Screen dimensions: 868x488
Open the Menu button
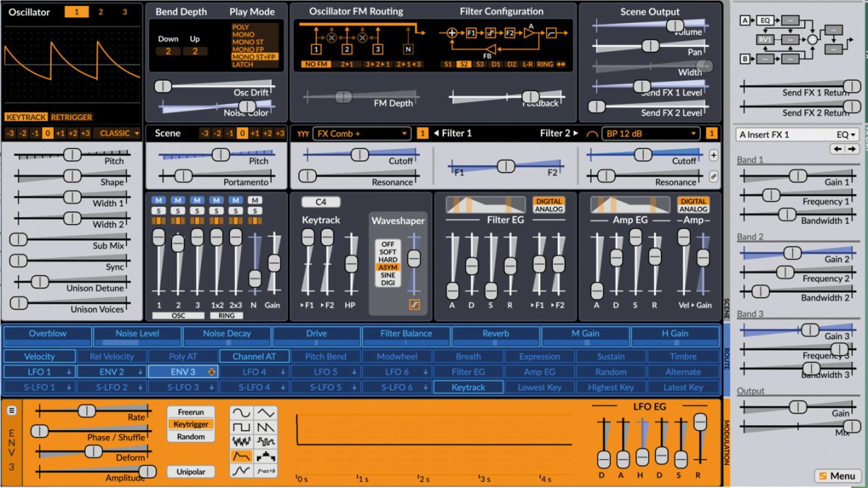click(838, 476)
